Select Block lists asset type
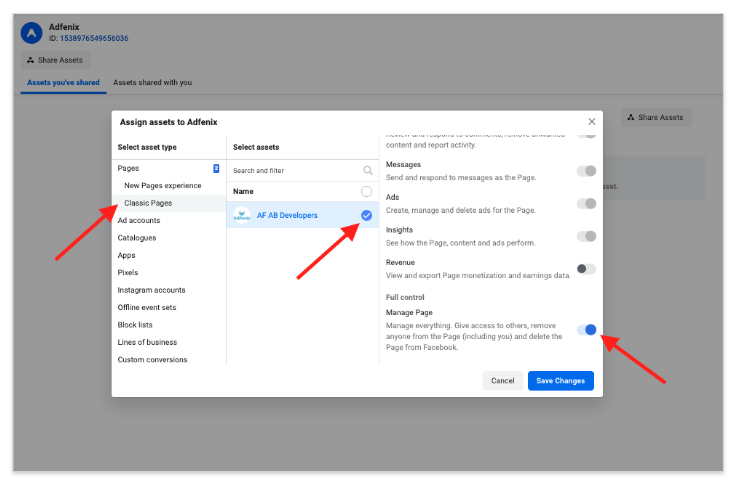This screenshot has width=734, height=493. click(x=135, y=324)
